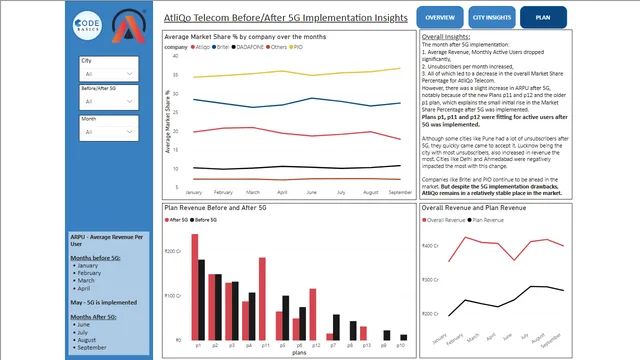The height and width of the screenshot is (360, 640).
Task: Click Plan Revenue legend entry
Action: pos(486,220)
